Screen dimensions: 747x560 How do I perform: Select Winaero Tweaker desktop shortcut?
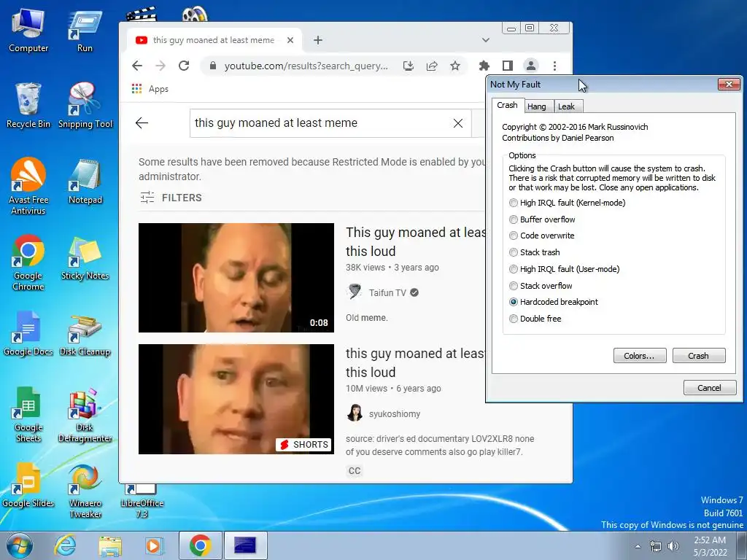point(85,491)
